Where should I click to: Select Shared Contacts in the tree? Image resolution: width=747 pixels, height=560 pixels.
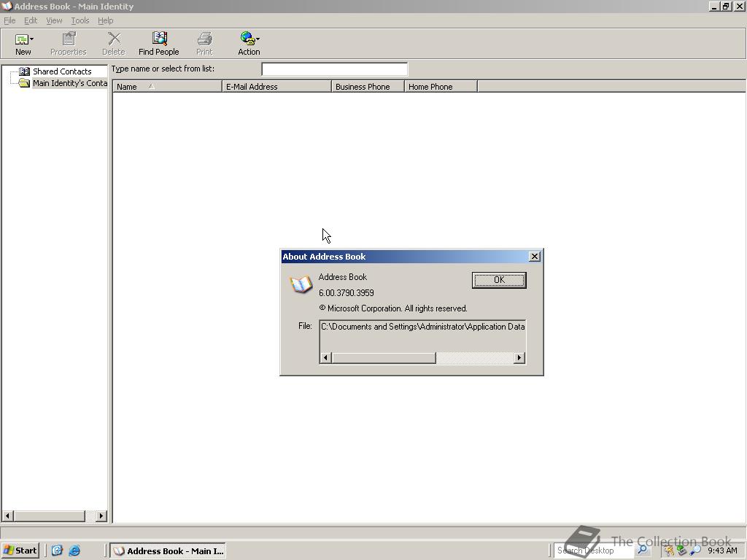coord(62,71)
